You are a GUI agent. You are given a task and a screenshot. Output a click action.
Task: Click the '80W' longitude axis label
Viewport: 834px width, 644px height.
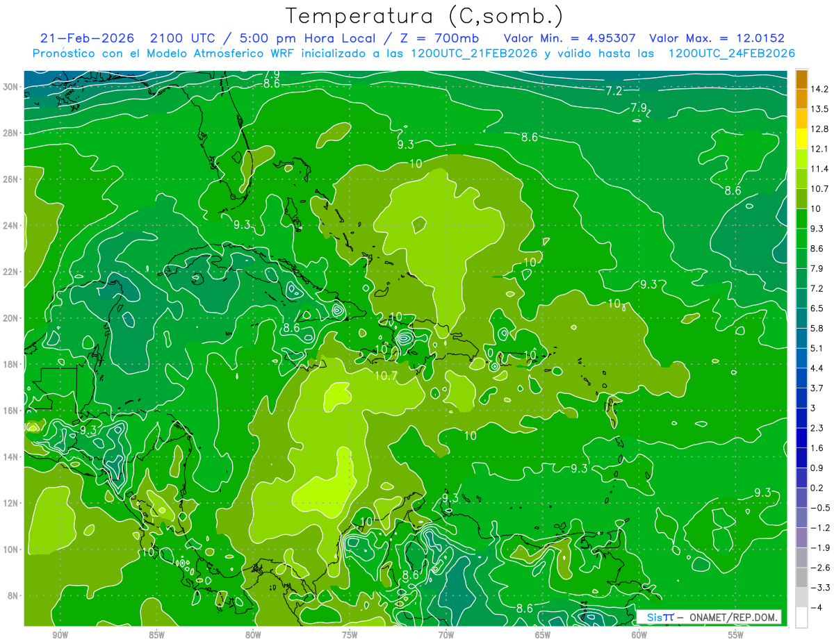(x=253, y=634)
